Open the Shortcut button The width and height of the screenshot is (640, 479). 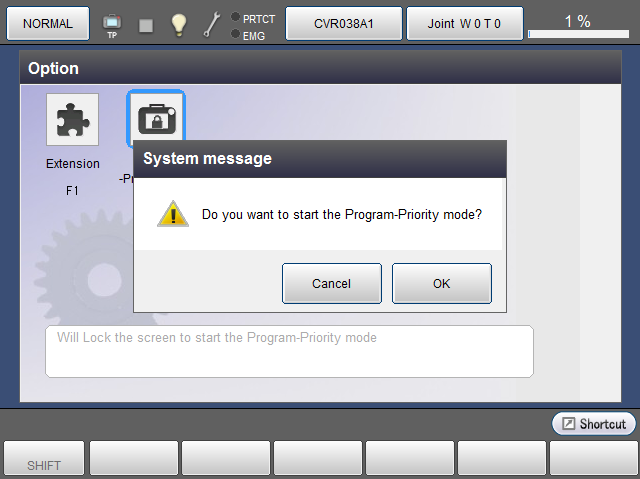(593, 424)
